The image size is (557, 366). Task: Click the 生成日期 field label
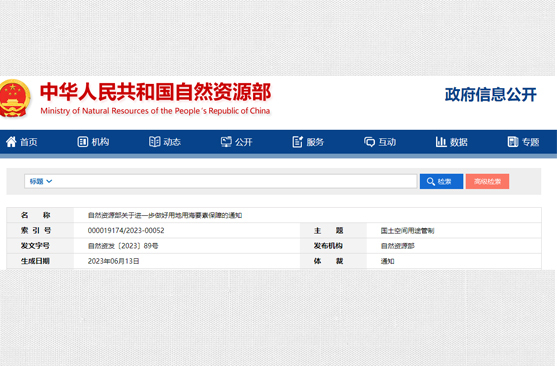tap(35, 261)
